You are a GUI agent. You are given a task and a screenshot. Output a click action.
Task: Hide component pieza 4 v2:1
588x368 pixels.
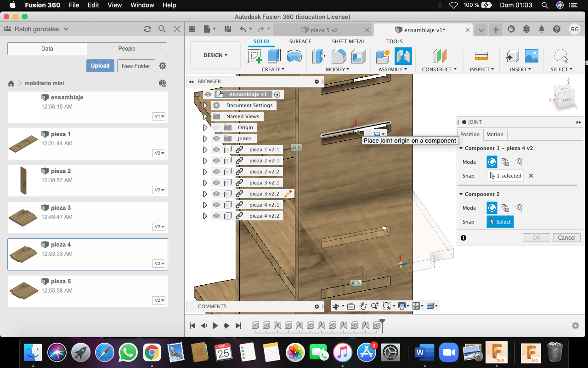tap(216, 205)
